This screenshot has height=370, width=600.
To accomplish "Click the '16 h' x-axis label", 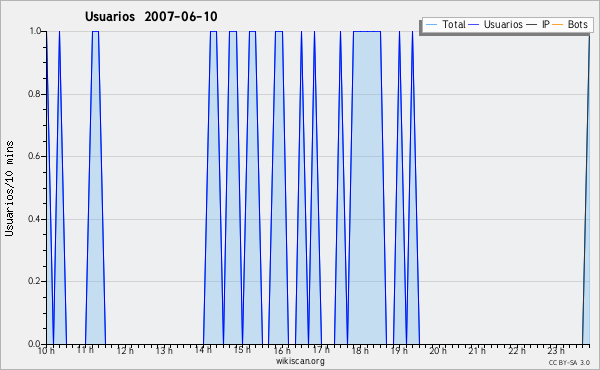I will [282, 350].
